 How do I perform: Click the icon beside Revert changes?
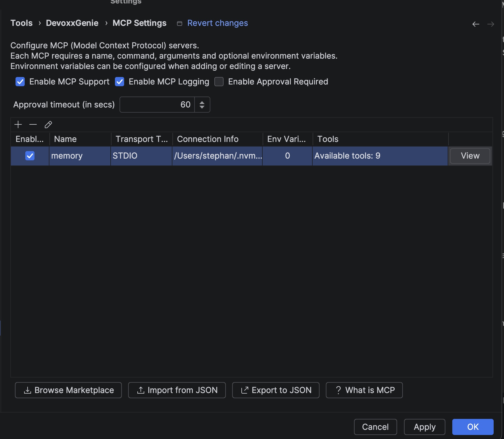click(180, 24)
